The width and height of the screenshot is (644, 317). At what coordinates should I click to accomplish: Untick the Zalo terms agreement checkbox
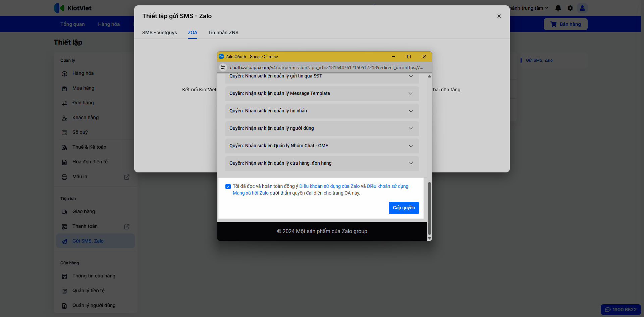(228, 187)
